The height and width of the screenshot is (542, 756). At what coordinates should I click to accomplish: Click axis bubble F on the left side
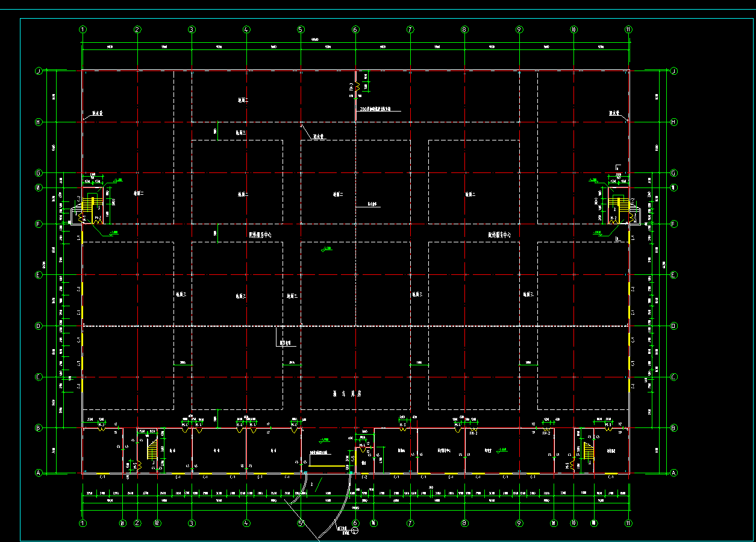pyautogui.click(x=39, y=224)
